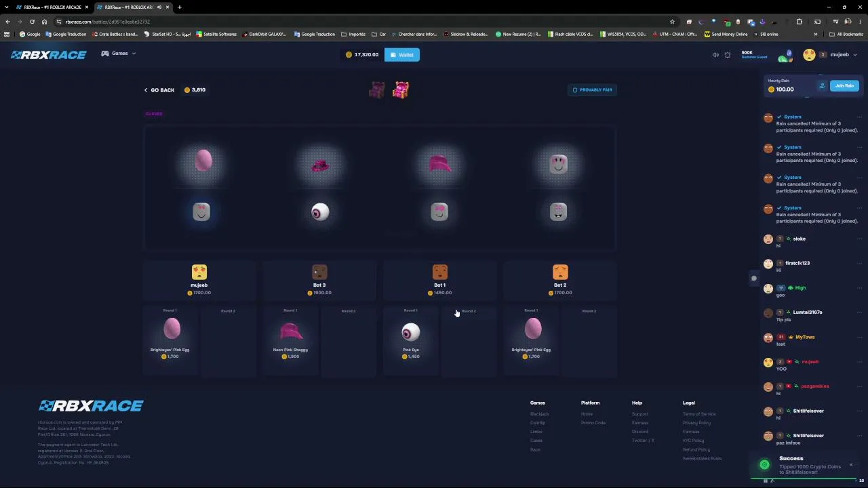Click the address bar URL
The height and width of the screenshot is (488, 868).
click(107, 22)
